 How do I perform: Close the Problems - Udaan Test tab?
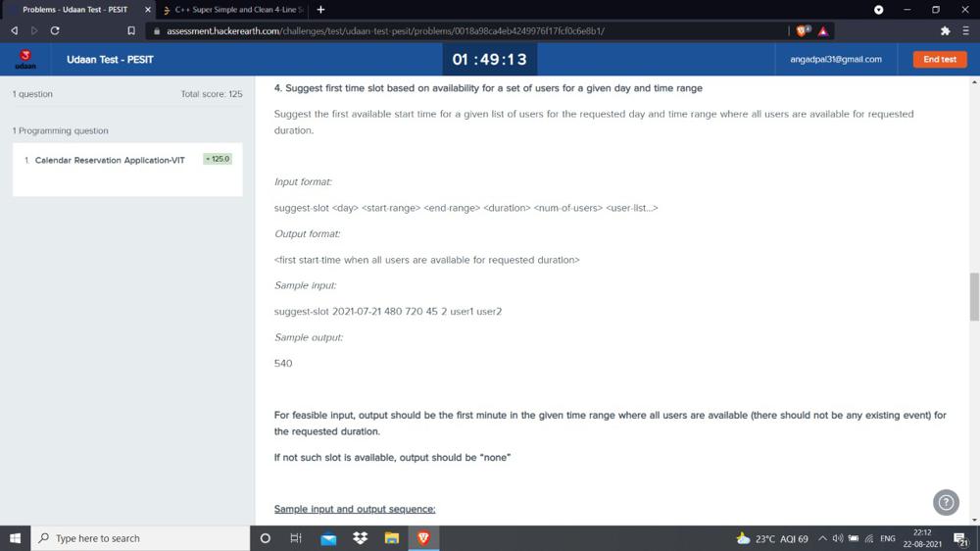[148, 10]
